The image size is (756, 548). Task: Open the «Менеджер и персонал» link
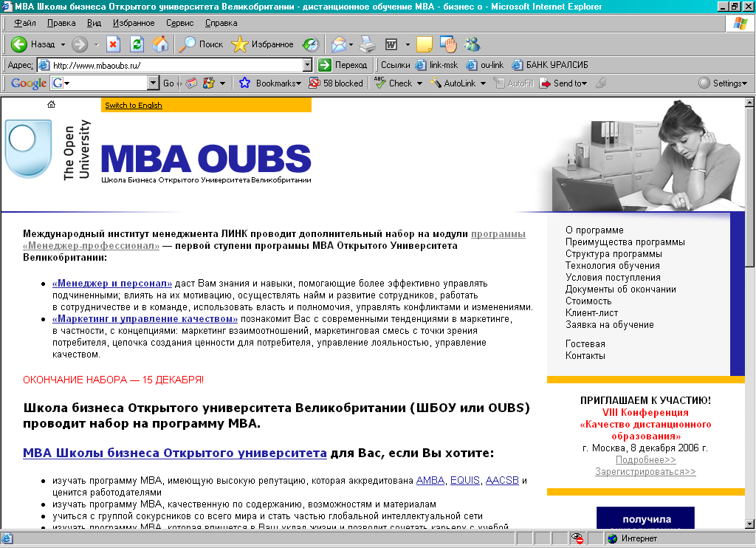(x=112, y=283)
